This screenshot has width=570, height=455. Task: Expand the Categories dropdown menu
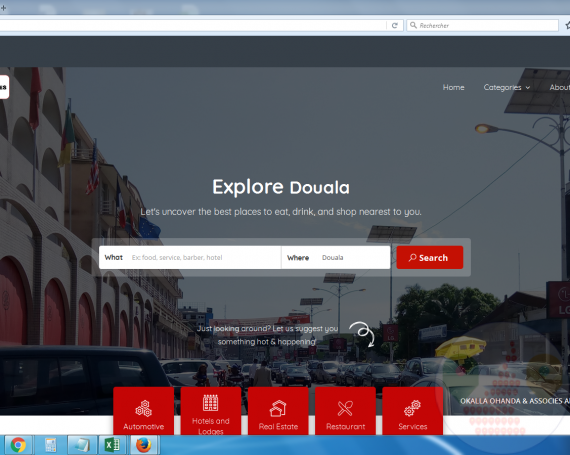(x=506, y=87)
